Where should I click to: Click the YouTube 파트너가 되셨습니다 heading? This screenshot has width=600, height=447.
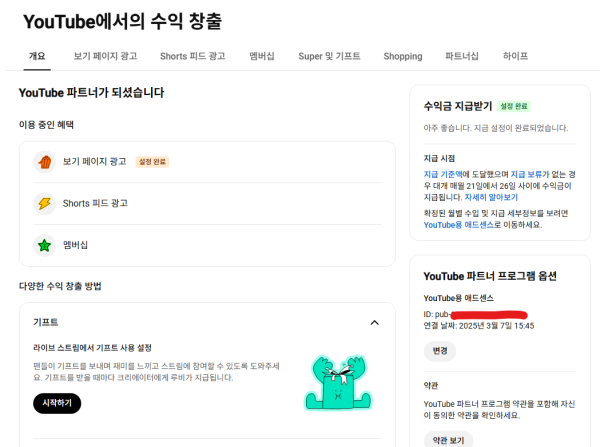point(91,93)
